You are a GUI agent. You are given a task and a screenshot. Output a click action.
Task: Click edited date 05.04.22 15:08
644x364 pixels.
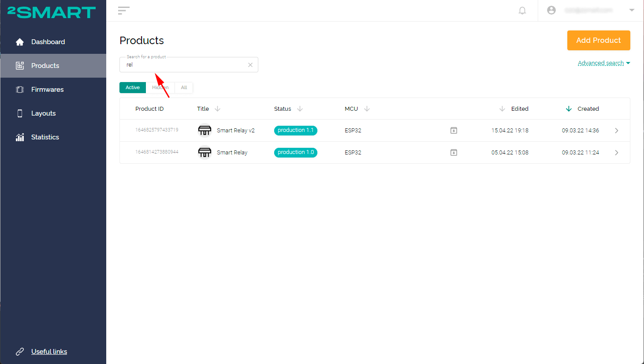tap(510, 153)
